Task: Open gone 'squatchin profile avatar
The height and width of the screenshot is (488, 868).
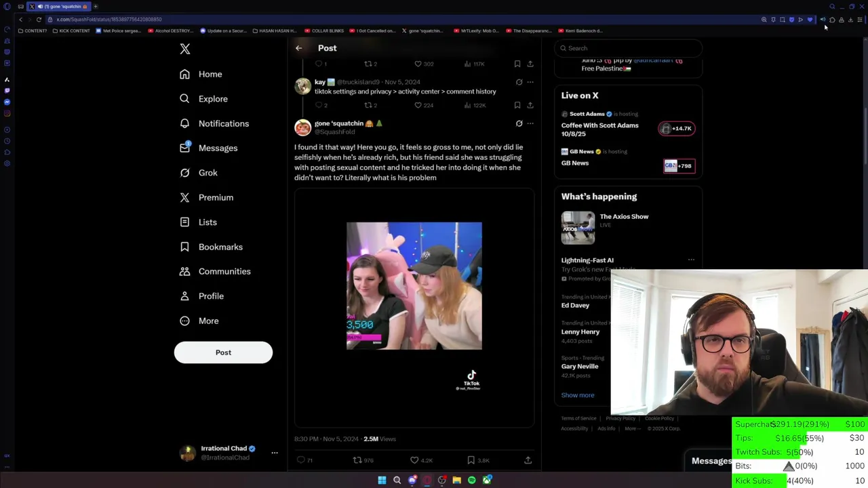Action: pos(302,127)
